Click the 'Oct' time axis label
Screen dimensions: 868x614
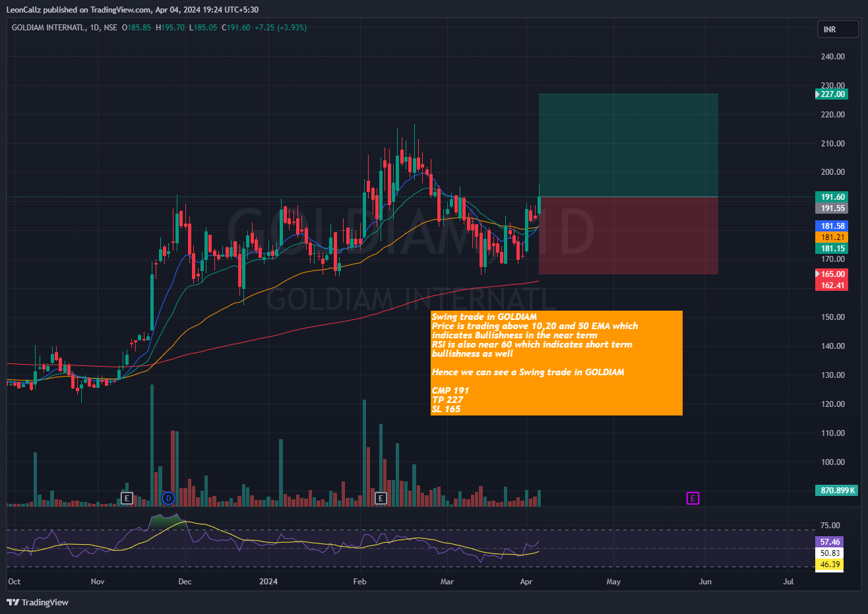(x=14, y=582)
